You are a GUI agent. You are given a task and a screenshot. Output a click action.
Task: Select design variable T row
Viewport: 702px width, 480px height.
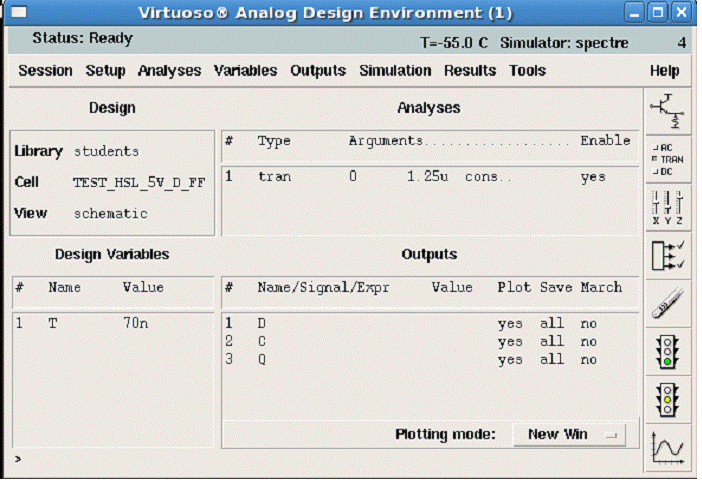pos(113,323)
